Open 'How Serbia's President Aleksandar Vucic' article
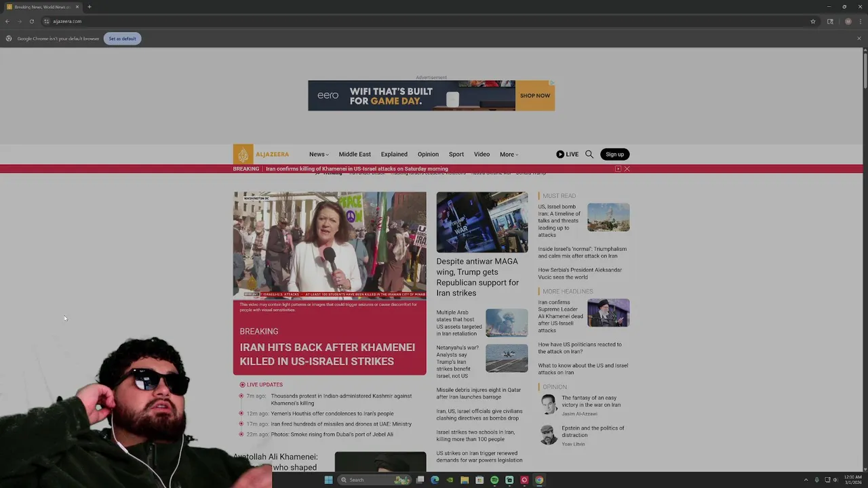 [580, 273]
